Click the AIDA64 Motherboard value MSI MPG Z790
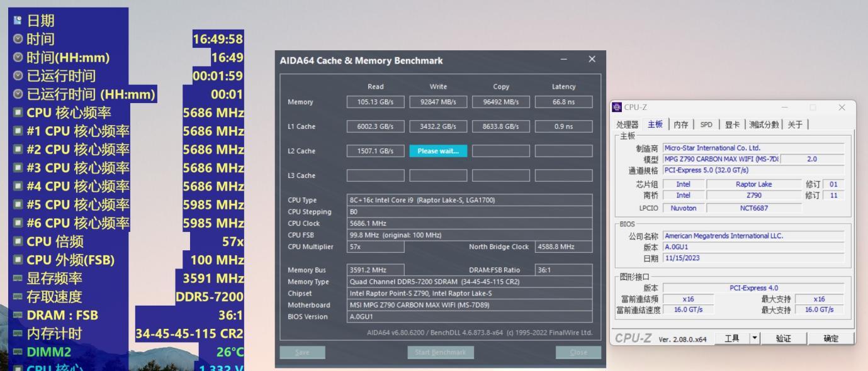 pyautogui.click(x=470, y=305)
